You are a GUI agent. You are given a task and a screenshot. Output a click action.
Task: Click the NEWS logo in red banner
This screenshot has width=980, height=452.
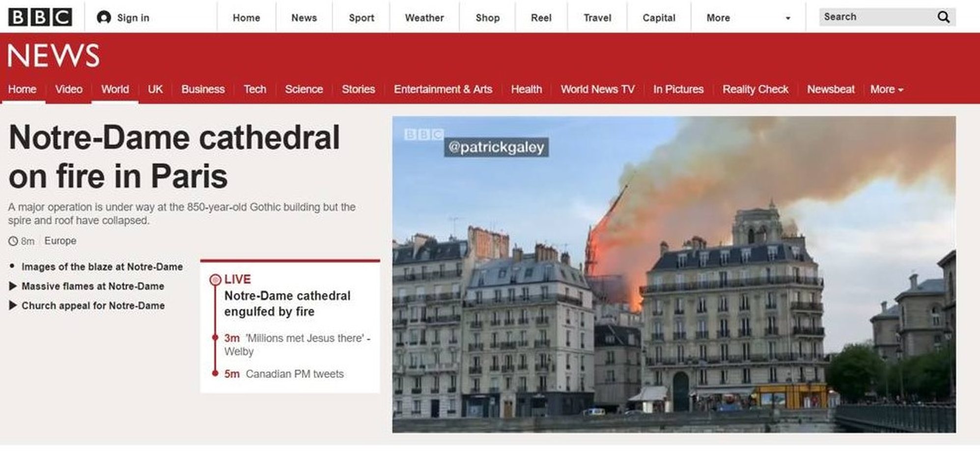pos(54,55)
